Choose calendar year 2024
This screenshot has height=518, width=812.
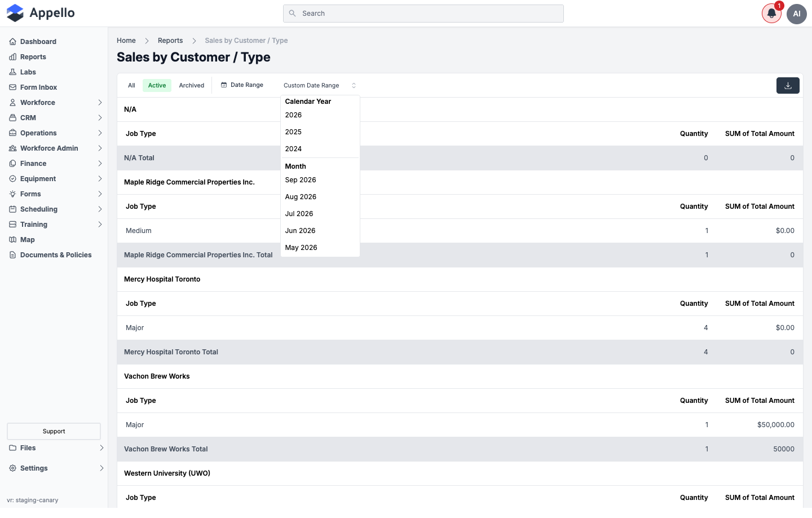click(320, 149)
